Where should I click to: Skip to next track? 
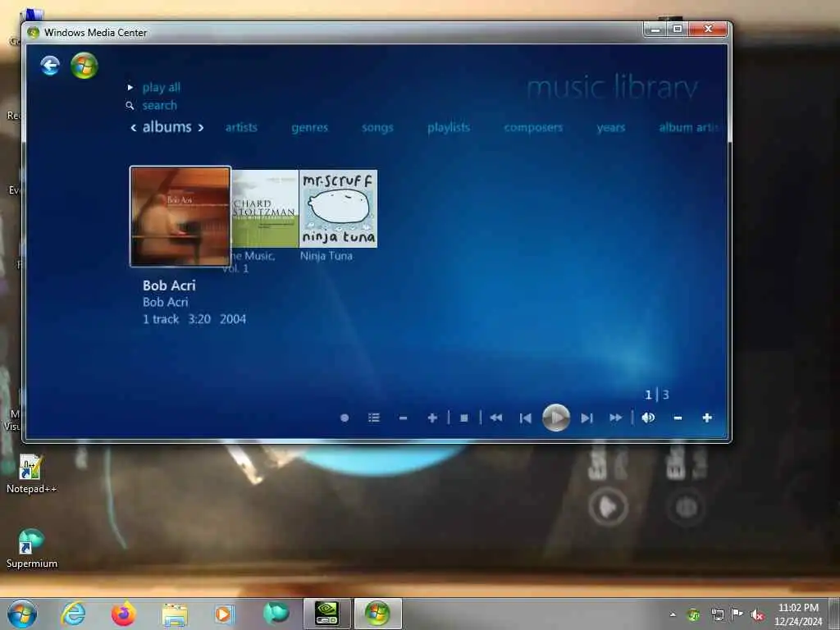587,418
